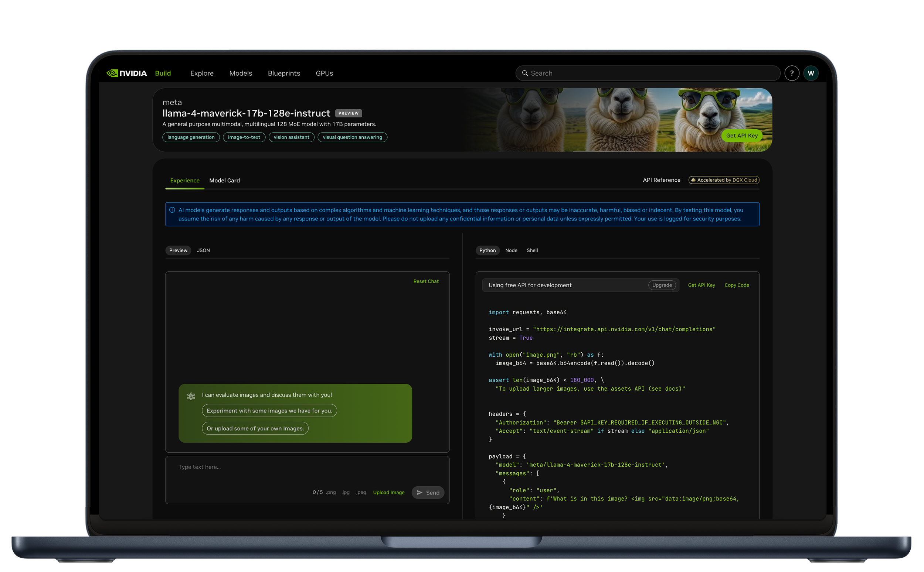Open the W user profile avatar
The width and height of the screenshot is (924, 572).
tap(811, 73)
